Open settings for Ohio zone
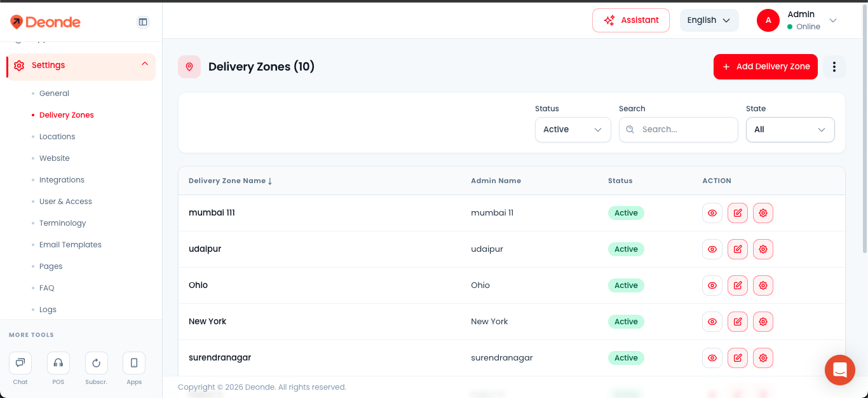Viewport: 868px width, 398px height. point(763,285)
